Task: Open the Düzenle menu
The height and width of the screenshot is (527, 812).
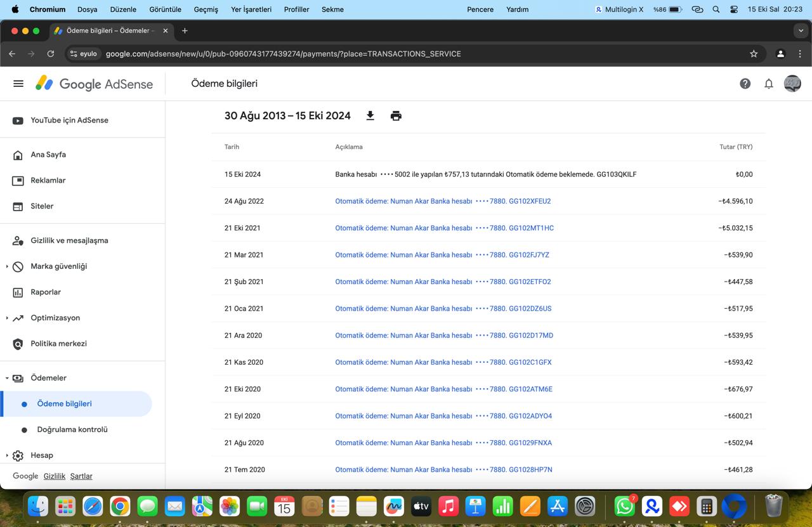Action: click(123, 10)
